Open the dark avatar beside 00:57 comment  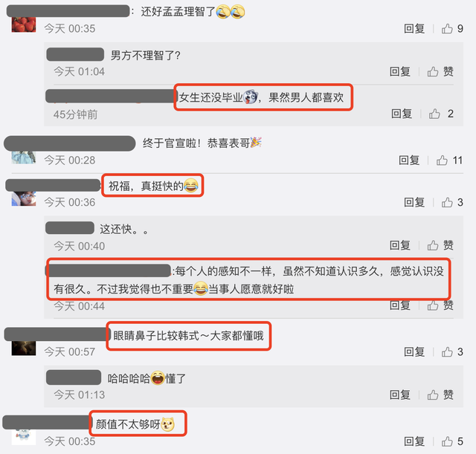pos(24,348)
